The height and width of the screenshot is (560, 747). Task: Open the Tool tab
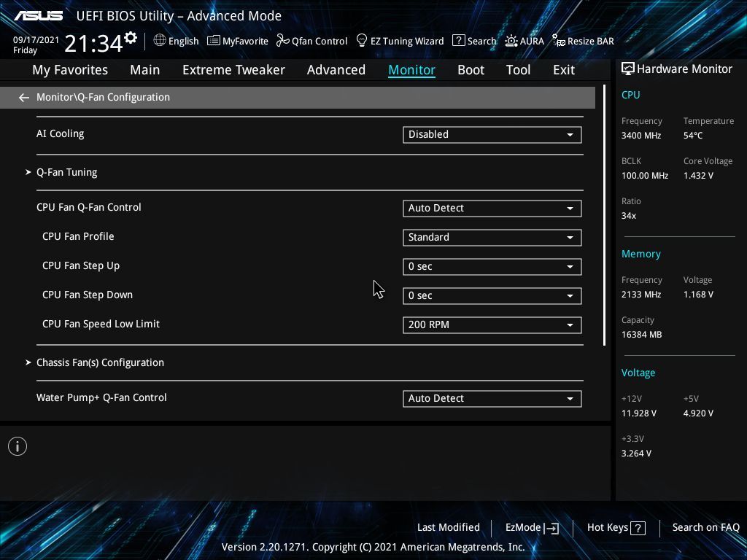click(518, 70)
